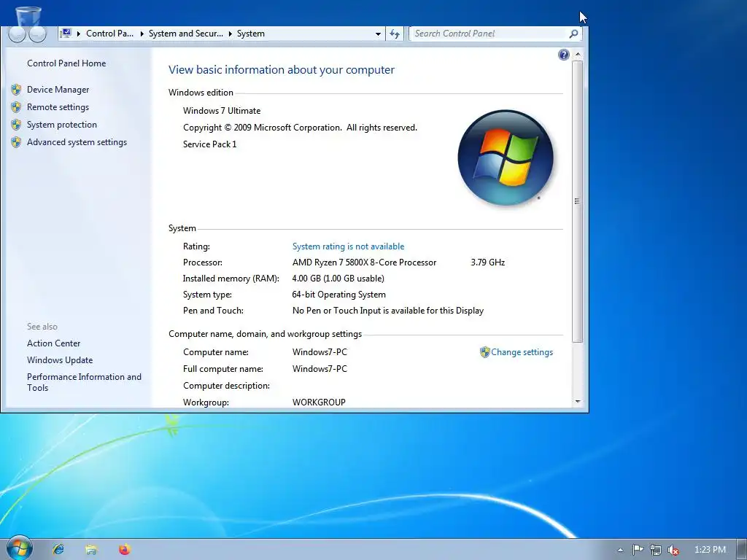Screen dimensions: 747x560
Task: Click 'AMD Ryzen 7 5800X 8-Core Processor' text
Action: (364, 262)
